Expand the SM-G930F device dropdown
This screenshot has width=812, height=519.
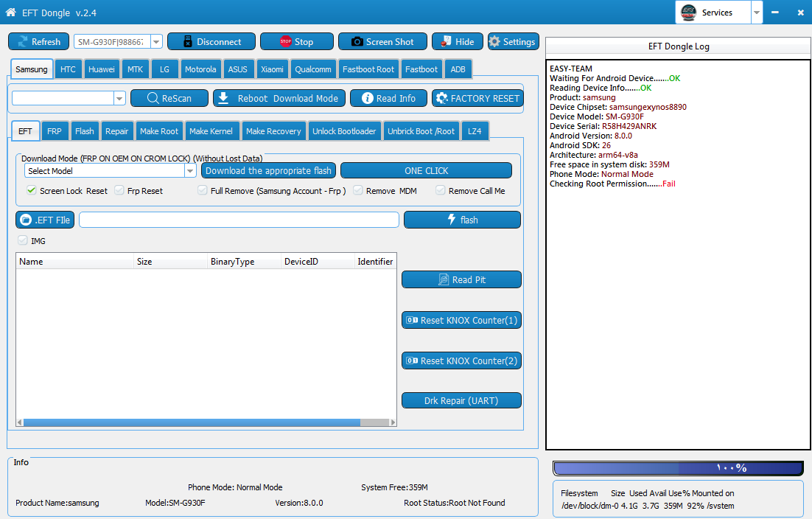(x=156, y=42)
